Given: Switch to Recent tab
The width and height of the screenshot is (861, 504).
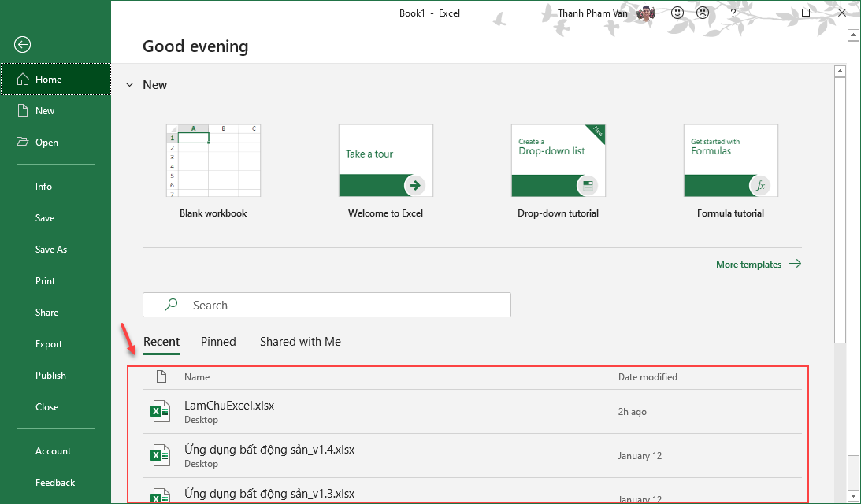Looking at the screenshot, I should (x=161, y=342).
